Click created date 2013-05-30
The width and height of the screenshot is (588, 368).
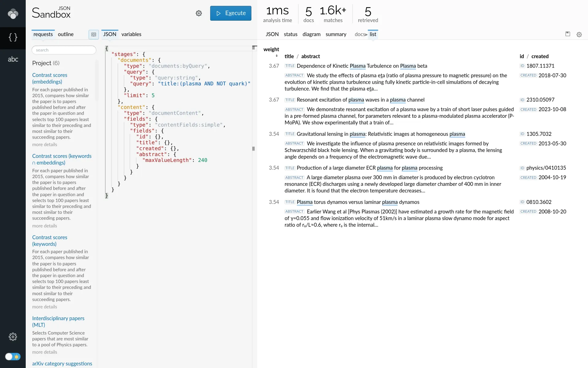(x=552, y=144)
